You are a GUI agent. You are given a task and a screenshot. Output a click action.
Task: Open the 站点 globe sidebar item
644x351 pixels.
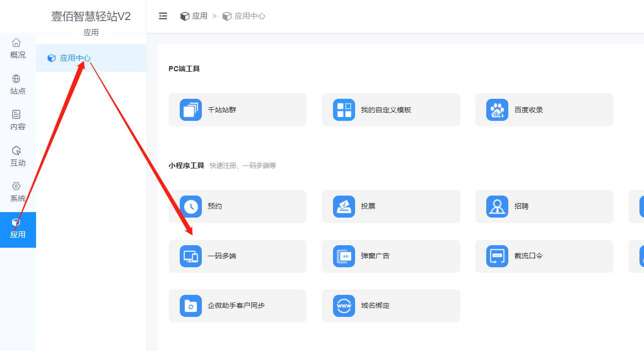click(x=18, y=85)
